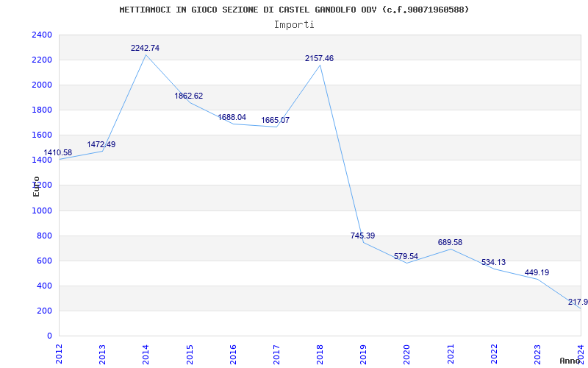Select x-axis year 2022
Screen dimensions: 588x368
pos(494,354)
